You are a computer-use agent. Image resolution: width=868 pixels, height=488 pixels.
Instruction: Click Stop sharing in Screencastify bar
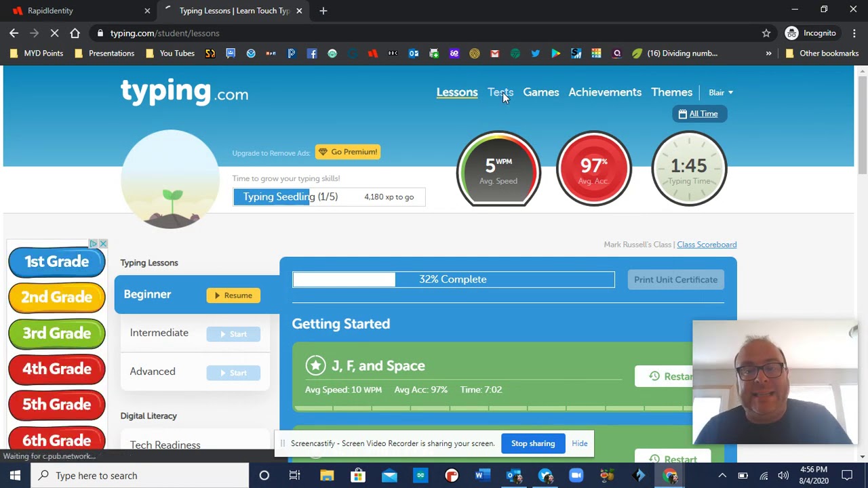pyautogui.click(x=533, y=443)
